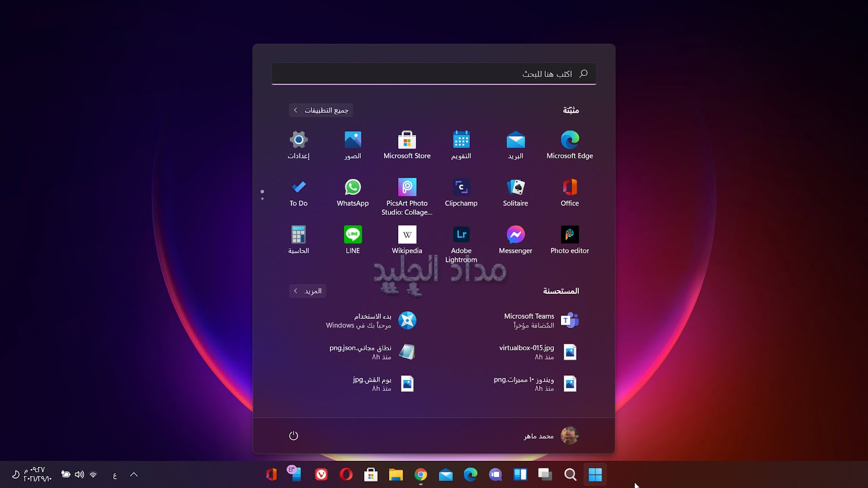Image resolution: width=868 pixels, height=488 pixels.
Task: Open the Photos app (الصور)
Action: [353, 145]
